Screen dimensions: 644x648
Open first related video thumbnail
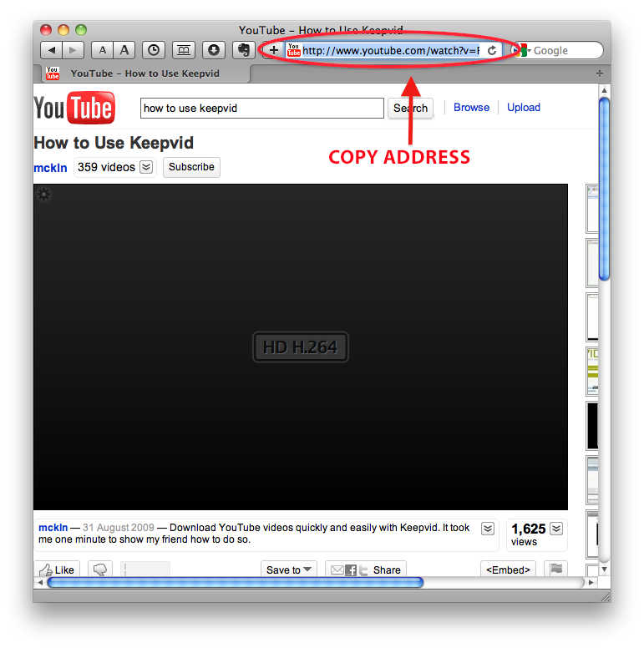[x=592, y=209]
